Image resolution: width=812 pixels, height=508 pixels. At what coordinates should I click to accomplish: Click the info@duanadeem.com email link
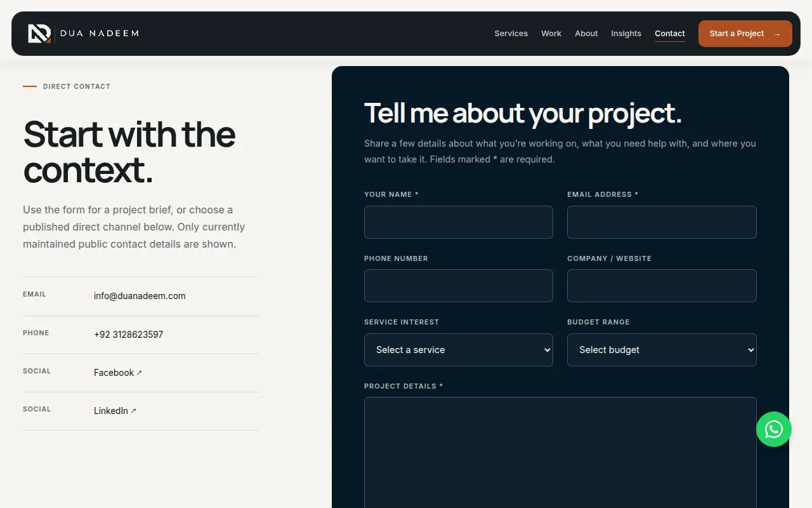click(x=140, y=296)
